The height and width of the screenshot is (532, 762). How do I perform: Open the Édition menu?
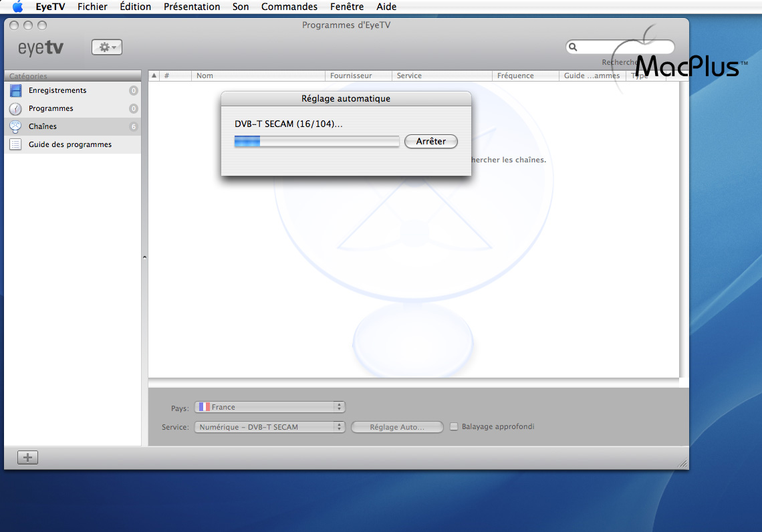(x=136, y=7)
